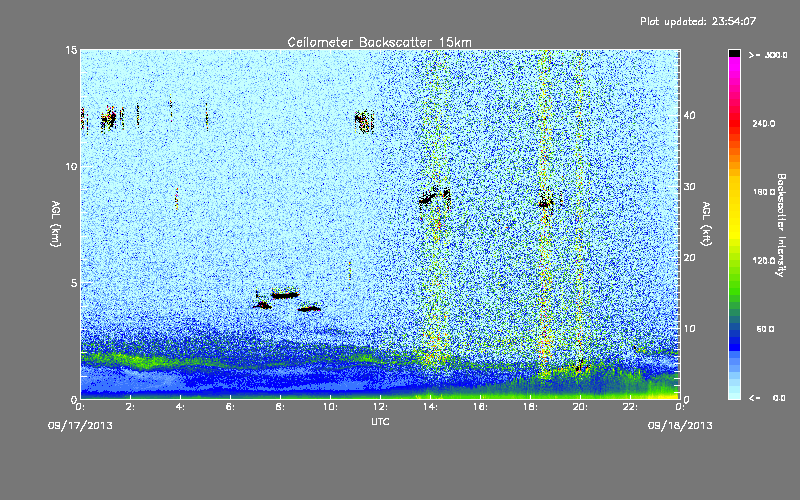Click the 240.0 colorbar value
Image resolution: width=800 pixels, height=500 pixels.
(764, 123)
